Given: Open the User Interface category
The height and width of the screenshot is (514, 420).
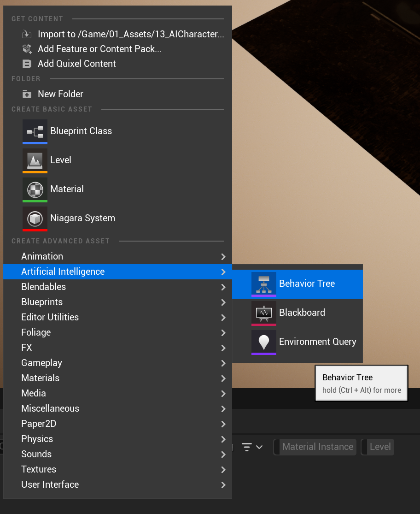Looking at the screenshot, I should (117, 485).
